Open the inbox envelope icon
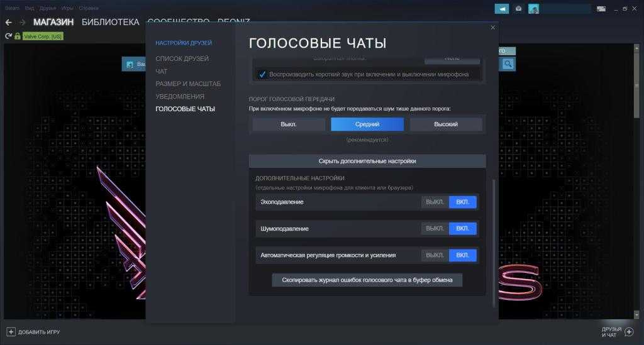Image resolution: width=644 pixels, height=345 pixels. point(518,9)
